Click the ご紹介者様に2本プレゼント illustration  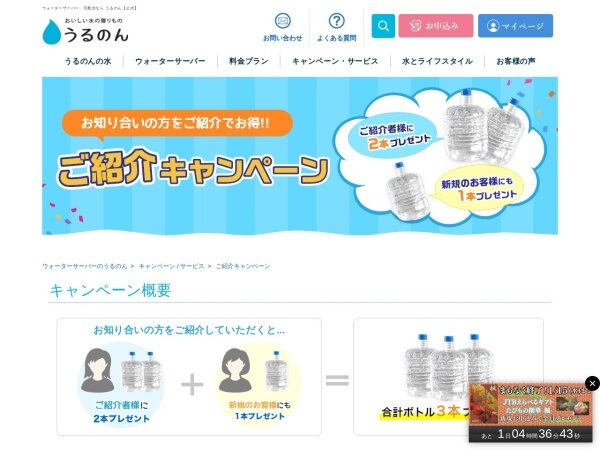point(121,385)
